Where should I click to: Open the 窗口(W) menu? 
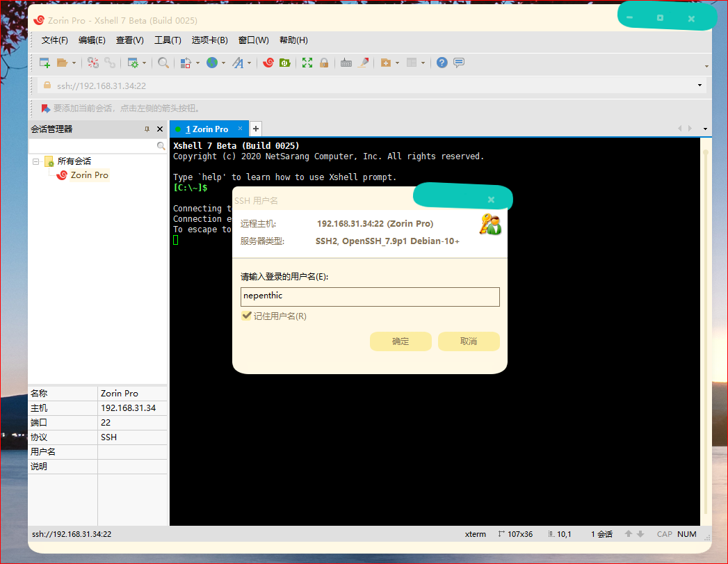[254, 40]
